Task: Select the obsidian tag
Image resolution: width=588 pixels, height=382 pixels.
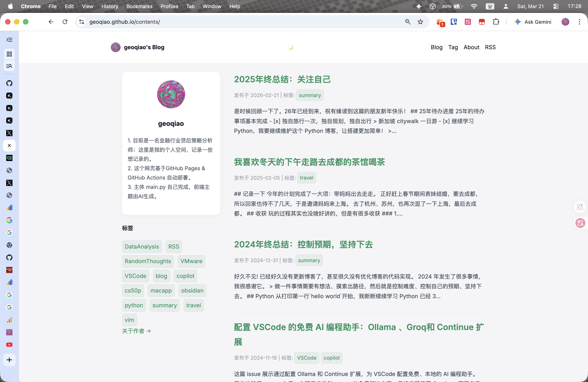Action: 192,291
